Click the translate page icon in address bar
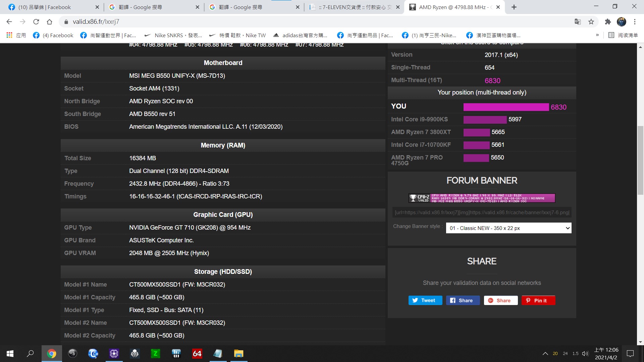 (578, 22)
